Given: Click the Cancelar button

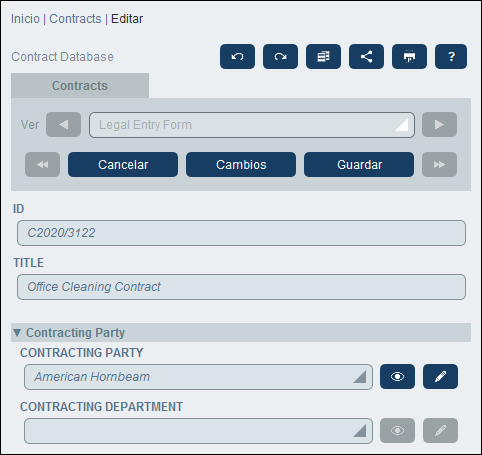Looking at the screenshot, I should pyautogui.click(x=123, y=165).
